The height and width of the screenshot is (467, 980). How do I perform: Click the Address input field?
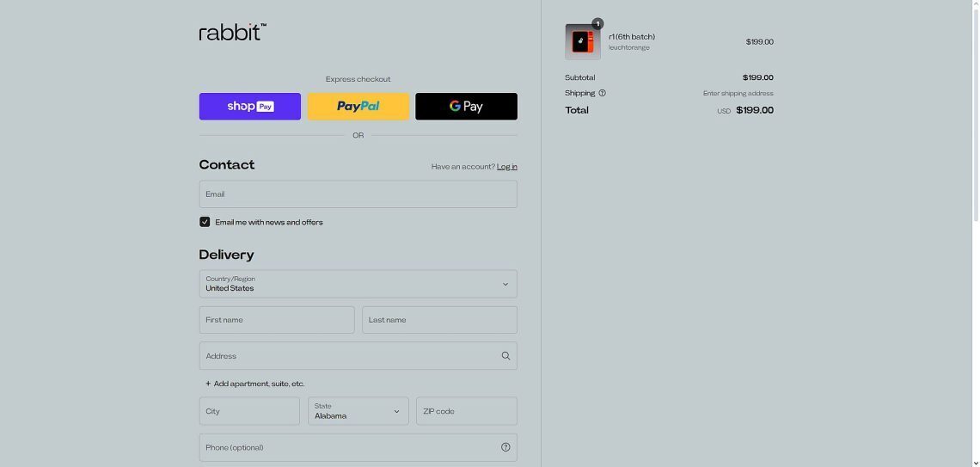pos(358,356)
